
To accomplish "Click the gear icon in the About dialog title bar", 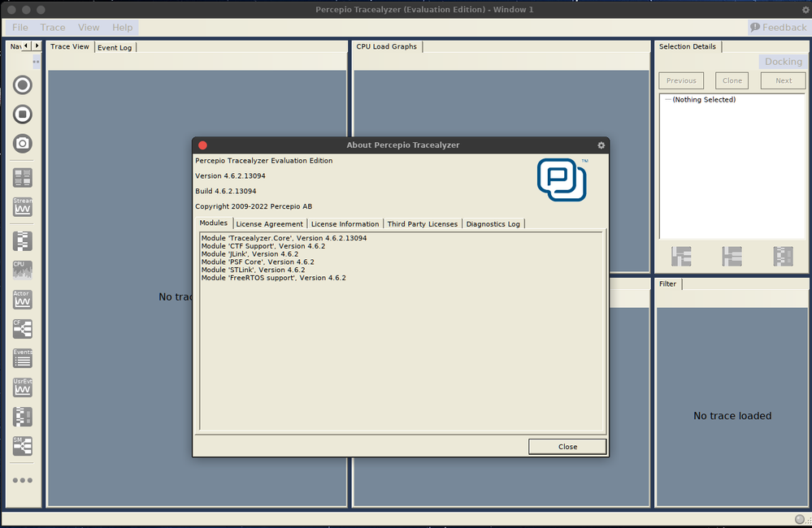I will [x=601, y=145].
